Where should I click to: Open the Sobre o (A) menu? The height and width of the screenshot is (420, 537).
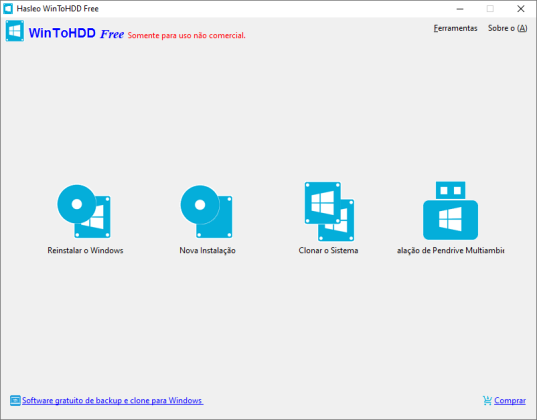pyautogui.click(x=508, y=28)
